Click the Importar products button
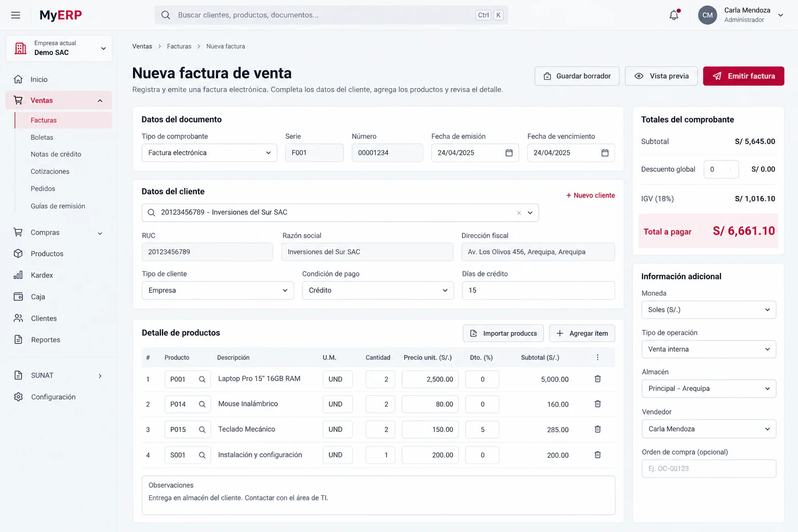This screenshot has width=798, height=532. point(503,334)
